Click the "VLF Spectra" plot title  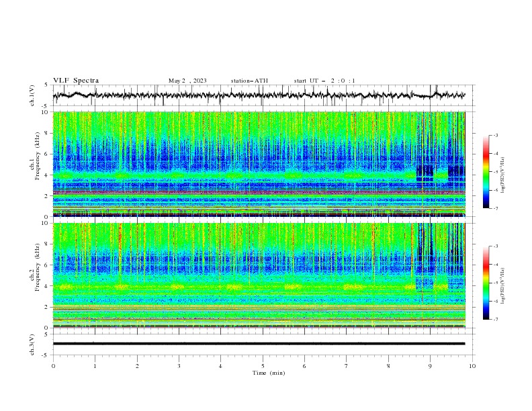coord(76,81)
